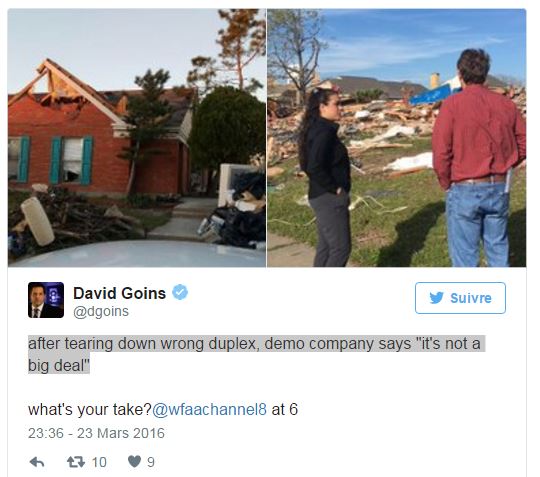The image size is (540, 477).
Task: Click the retweet count 10
Action: [x=99, y=462]
